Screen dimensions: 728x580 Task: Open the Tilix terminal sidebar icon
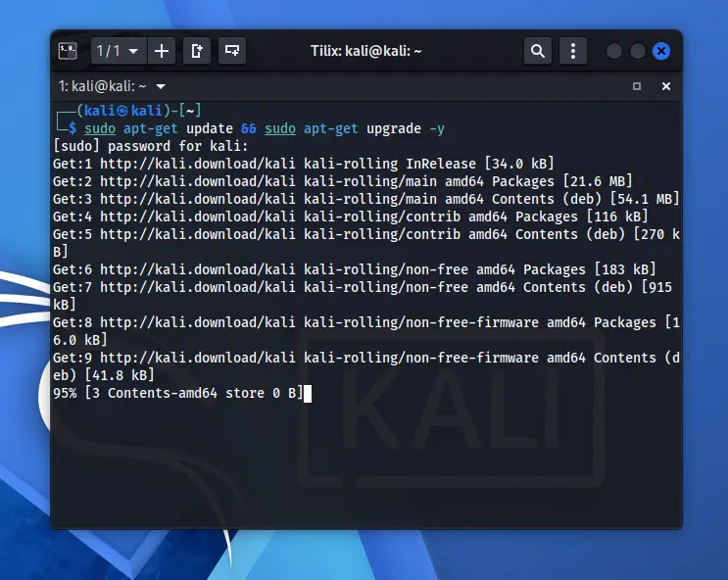tap(68, 51)
